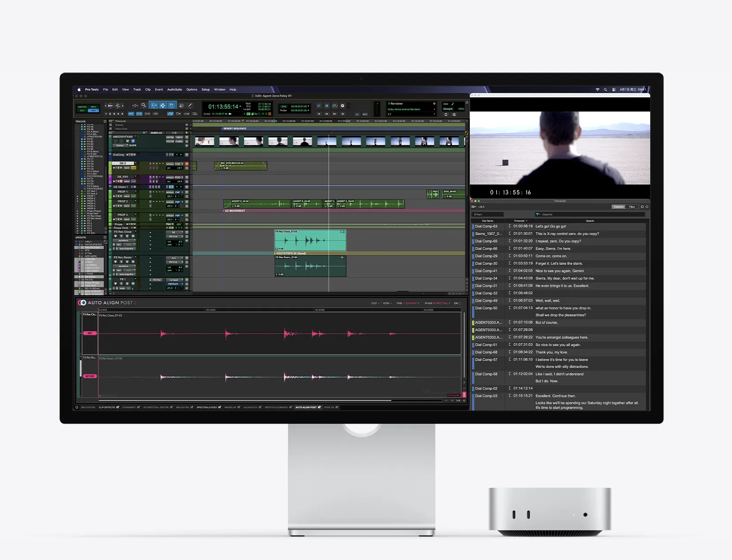Switch to the Melodyne tab
The height and width of the screenshot is (560, 732).
coord(183,407)
